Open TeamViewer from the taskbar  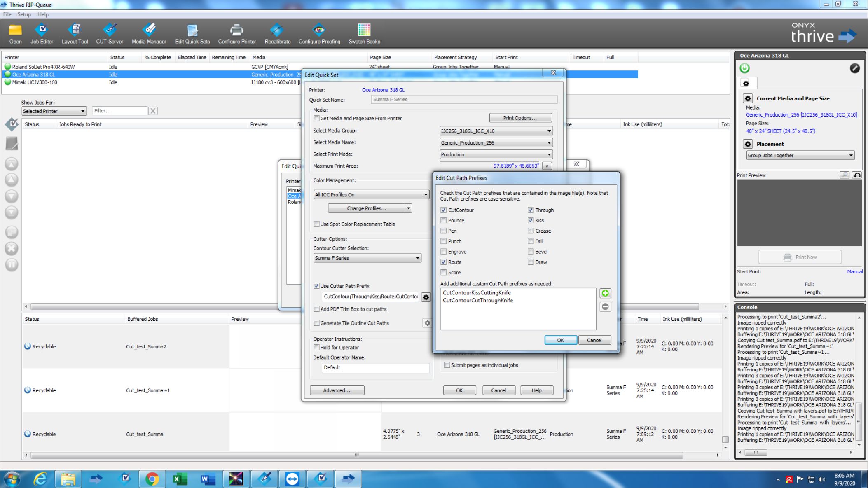pos(292,479)
